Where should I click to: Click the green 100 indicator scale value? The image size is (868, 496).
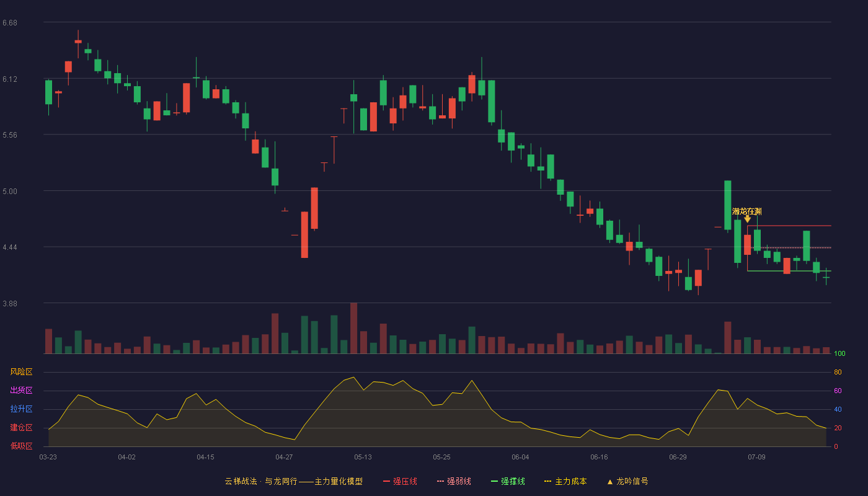click(x=839, y=354)
